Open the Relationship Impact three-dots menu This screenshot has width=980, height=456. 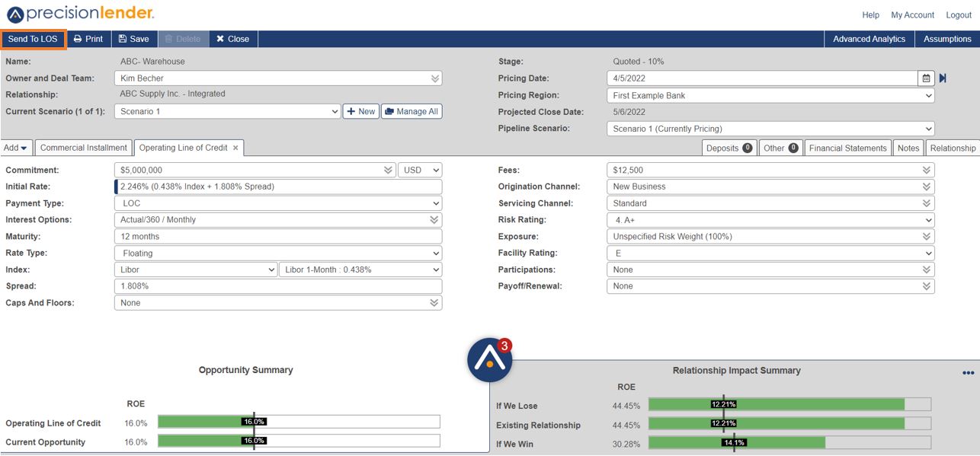coord(968,373)
